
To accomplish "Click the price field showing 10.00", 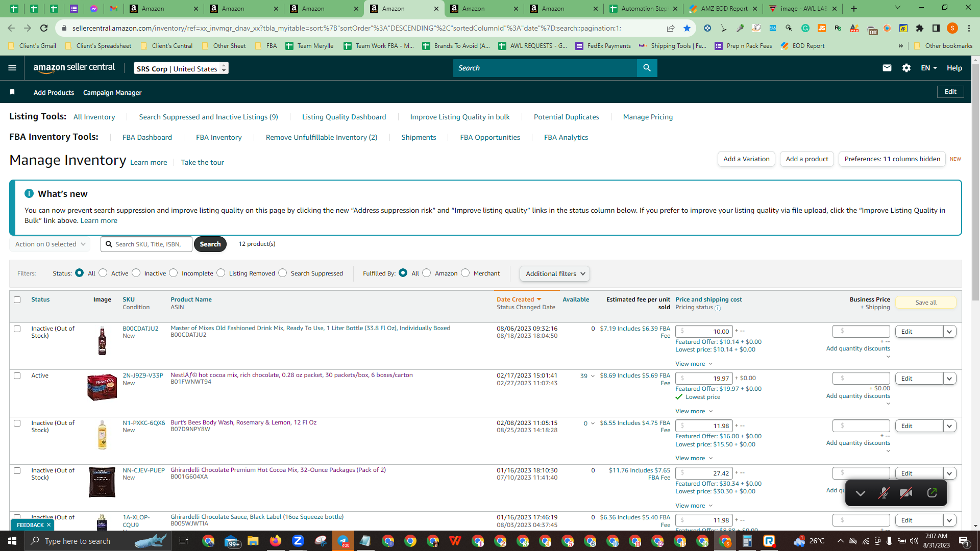I will pyautogui.click(x=704, y=332).
